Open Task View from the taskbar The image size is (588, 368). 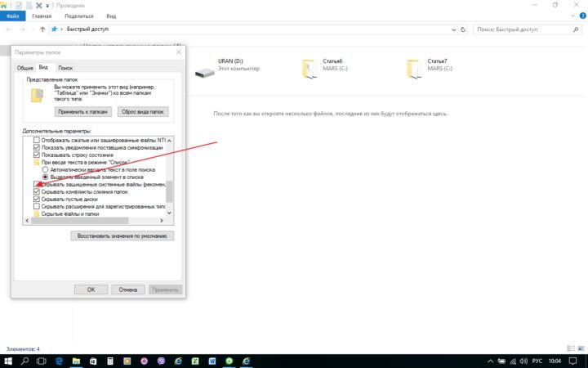pos(42,361)
